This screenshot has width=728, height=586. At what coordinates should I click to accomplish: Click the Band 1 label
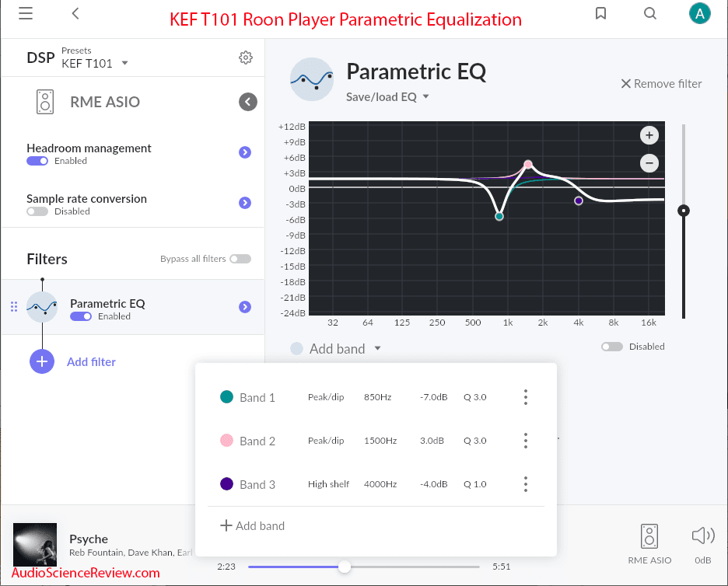click(257, 398)
